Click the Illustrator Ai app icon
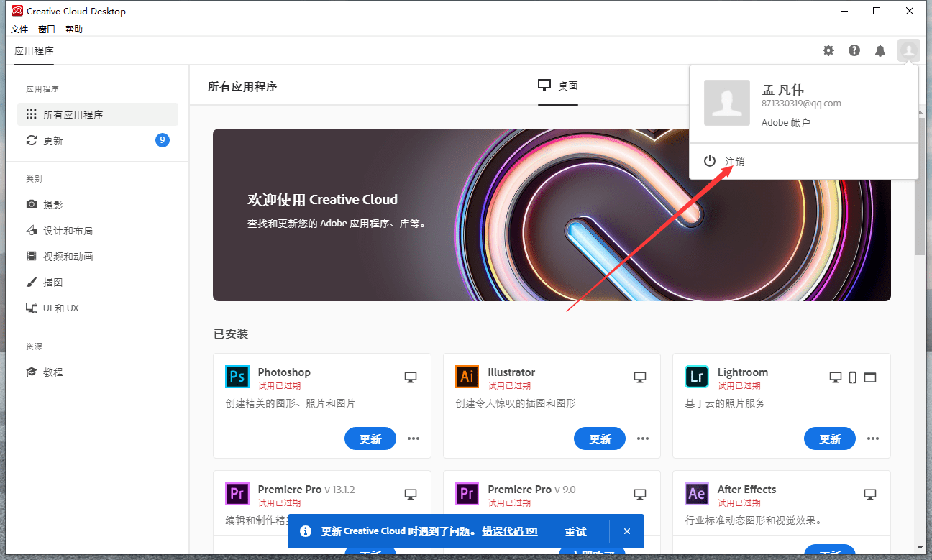Screen dimensions: 932x560 tap(467, 377)
